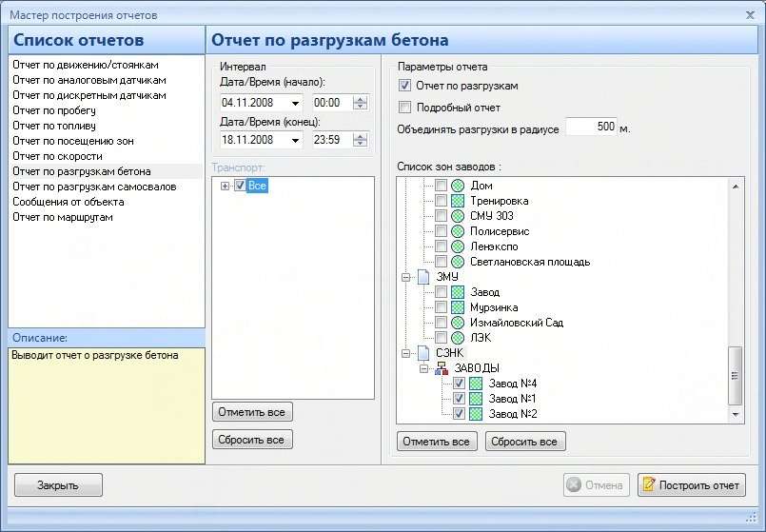Viewport: 766px width, 532px height.
Task: Select Отчет по движению/стоянкам report
Action: (x=86, y=65)
